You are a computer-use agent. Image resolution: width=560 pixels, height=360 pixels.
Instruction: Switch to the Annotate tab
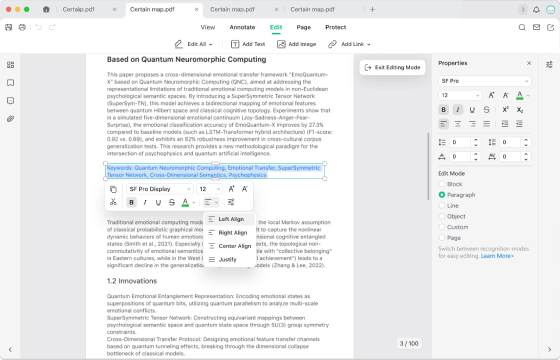[242, 28]
